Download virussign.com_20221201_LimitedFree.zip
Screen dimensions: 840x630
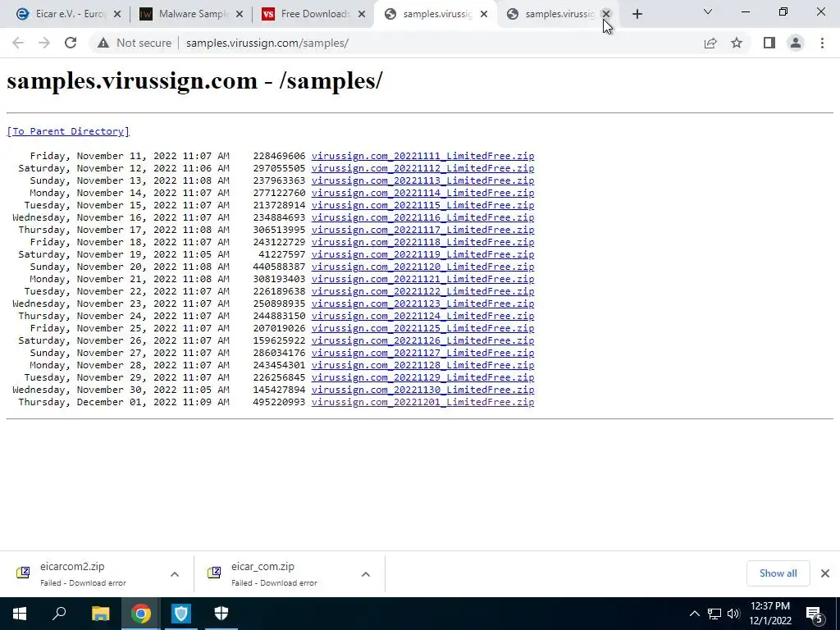click(x=422, y=402)
